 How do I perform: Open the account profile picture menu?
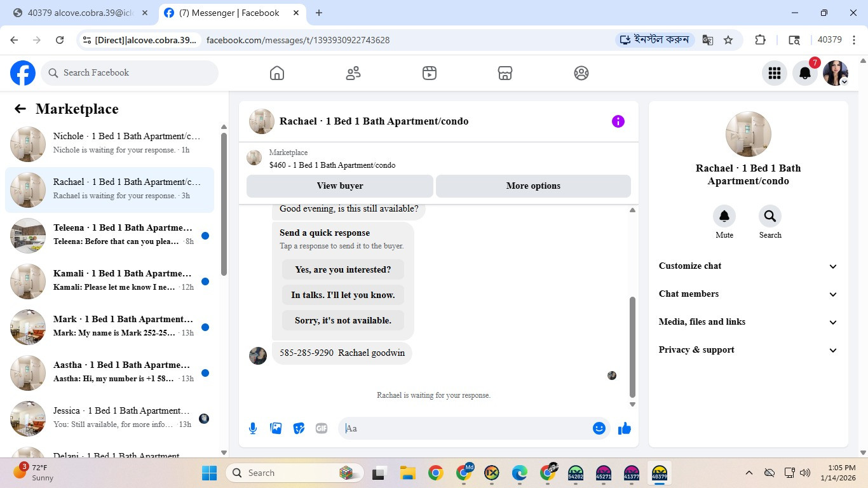(x=836, y=73)
